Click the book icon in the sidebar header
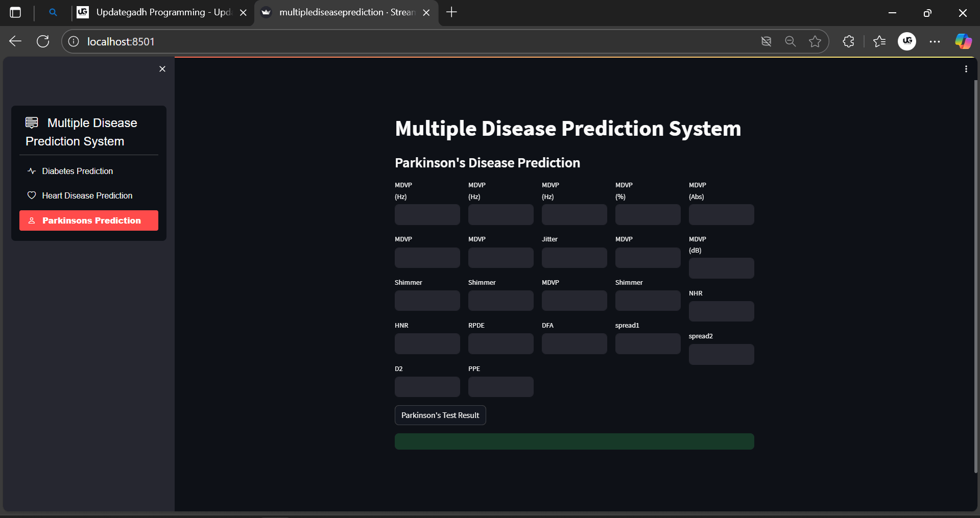980x518 pixels. point(32,122)
